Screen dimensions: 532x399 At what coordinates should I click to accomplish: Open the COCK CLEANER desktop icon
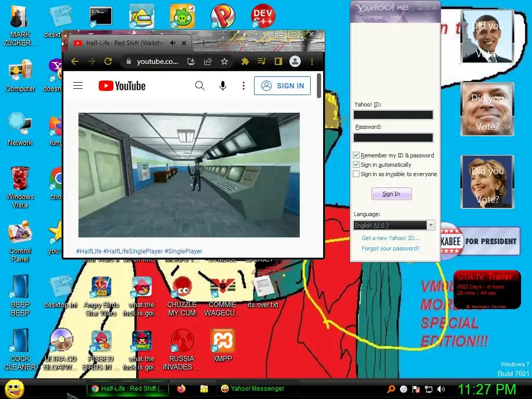coord(20,350)
